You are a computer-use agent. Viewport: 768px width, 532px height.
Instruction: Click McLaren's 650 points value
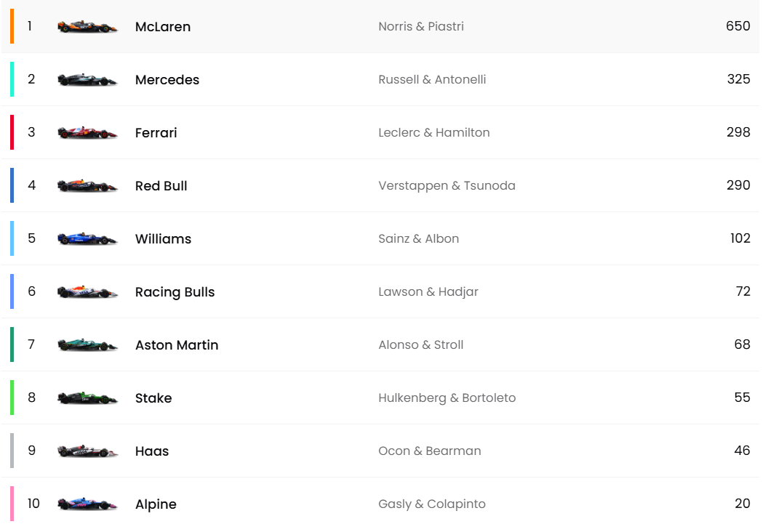pyautogui.click(x=737, y=26)
